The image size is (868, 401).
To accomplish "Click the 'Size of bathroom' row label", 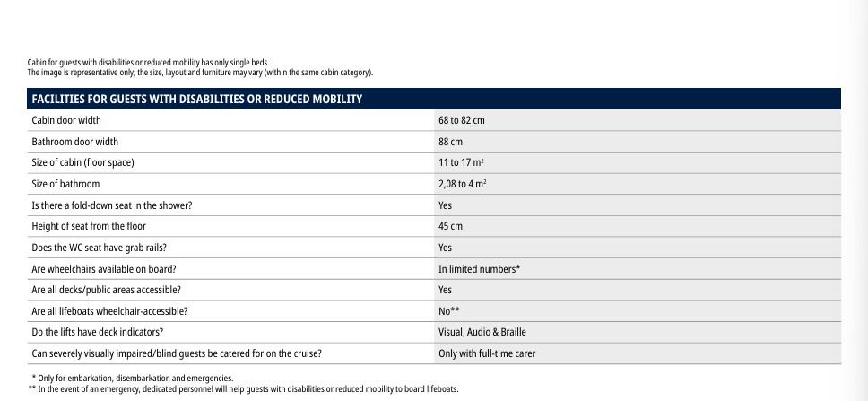I will point(65,184).
